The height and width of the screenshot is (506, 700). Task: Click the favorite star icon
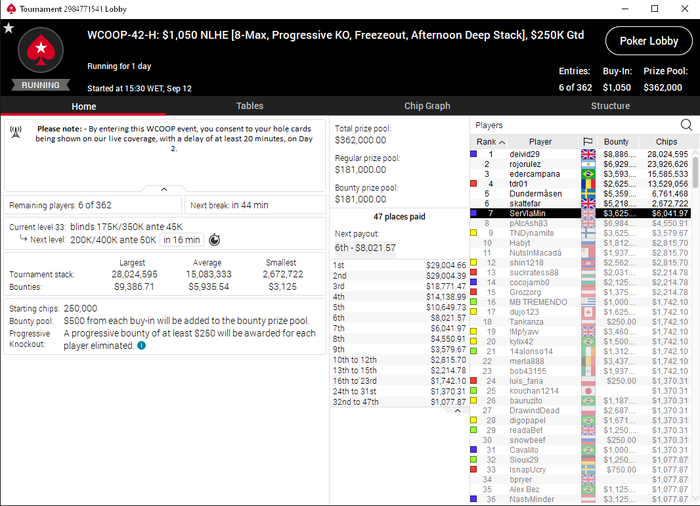pos(8,28)
